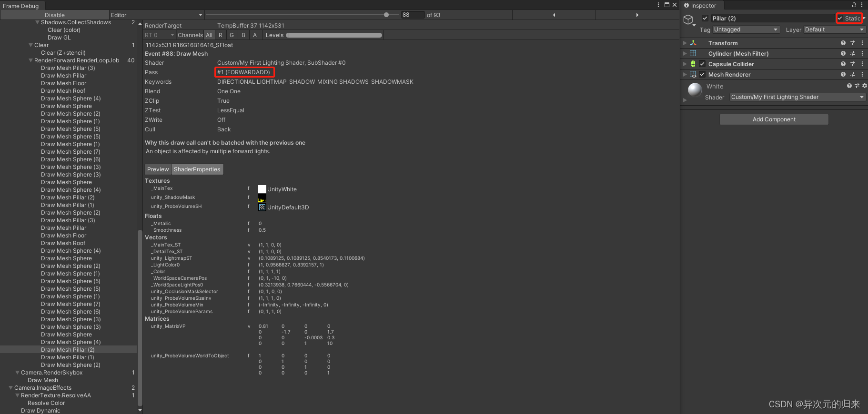Viewport: 868px width, 414px height.
Task: Click the Capsule Collider green icon
Action: tap(693, 64)
